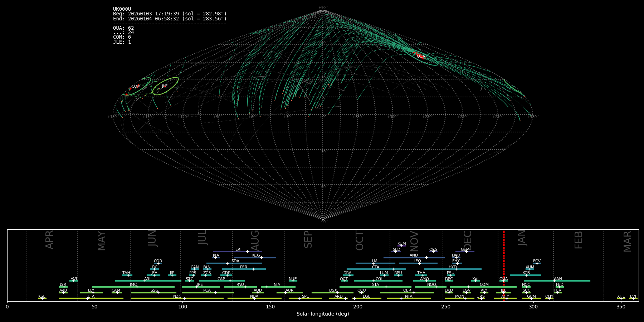Click the GEM shower peak marker

point(466,252)
